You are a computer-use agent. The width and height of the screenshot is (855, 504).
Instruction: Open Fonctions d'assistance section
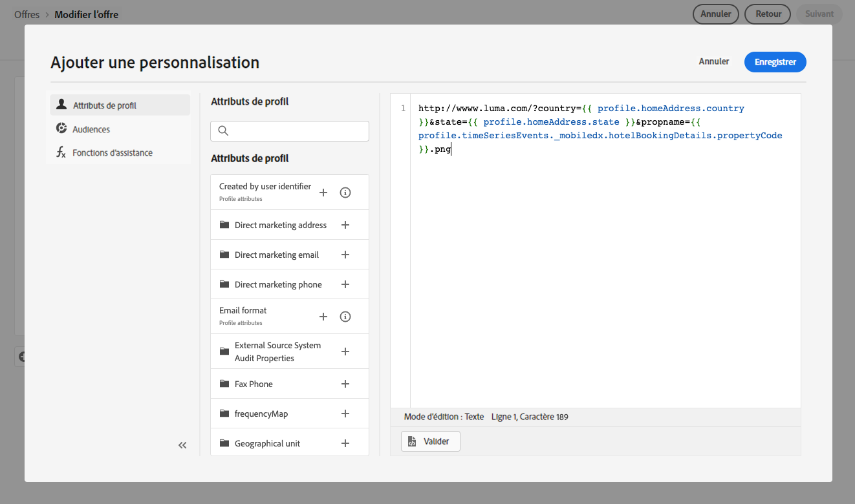pyautogui.click(x=112, y=153)
